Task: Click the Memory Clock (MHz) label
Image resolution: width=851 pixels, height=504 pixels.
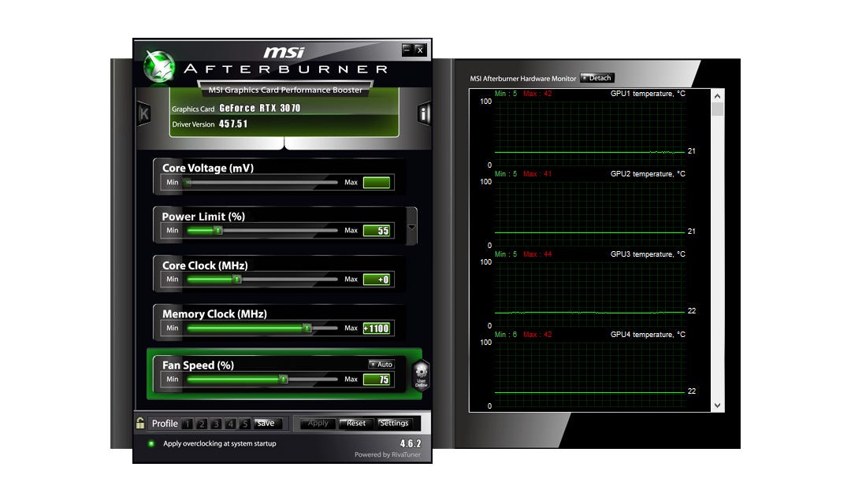Action: point(214,314)
